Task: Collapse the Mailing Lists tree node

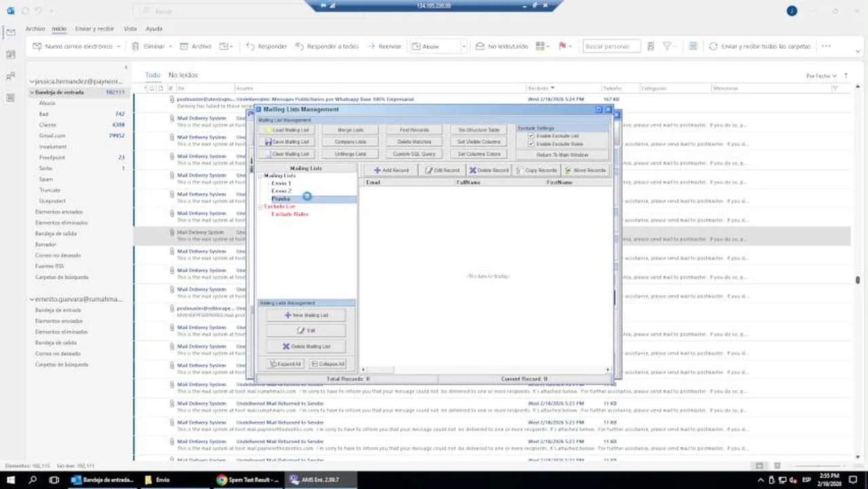Action: coord(260,176)
